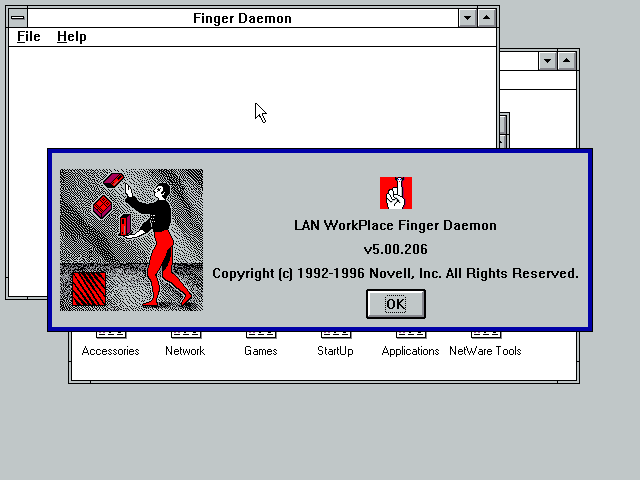Open the File menu in Finger Daemon
Viewport: 640px width, 480px height.
pos(29,37)
